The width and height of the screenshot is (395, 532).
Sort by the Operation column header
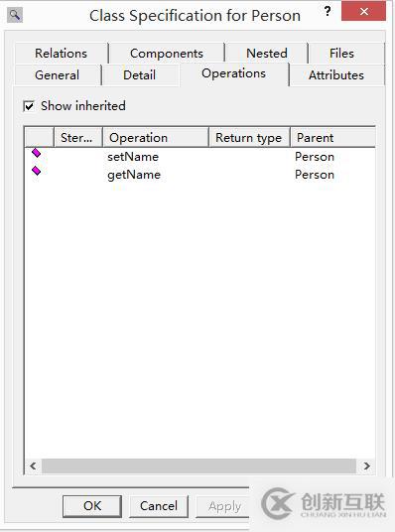(x=156, y=137)
